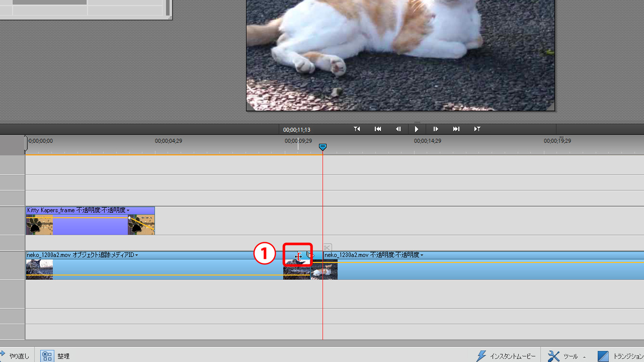Step back one frame

coord(398,129)
